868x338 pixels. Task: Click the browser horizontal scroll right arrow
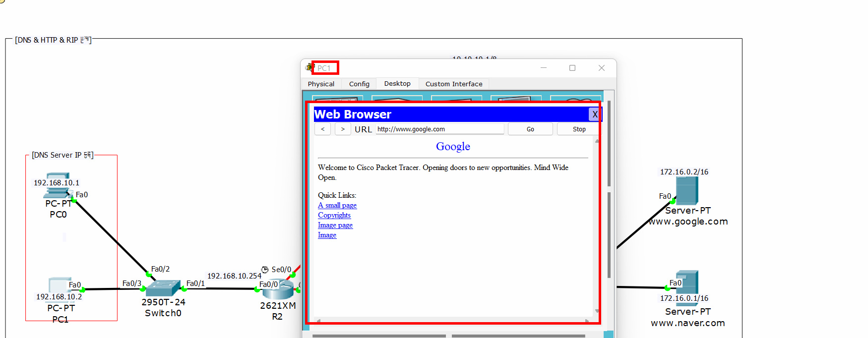(x=587, y=321)
